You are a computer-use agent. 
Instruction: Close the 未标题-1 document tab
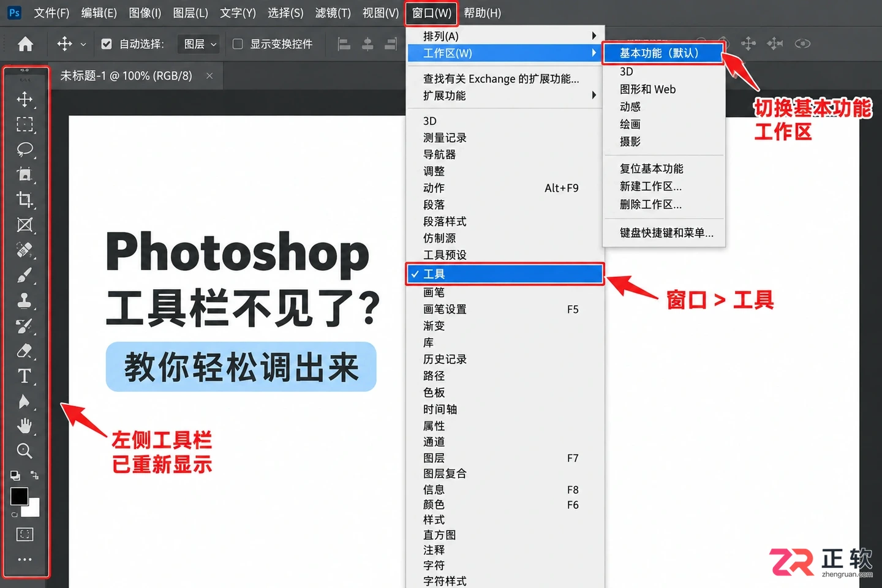point(209,76)
